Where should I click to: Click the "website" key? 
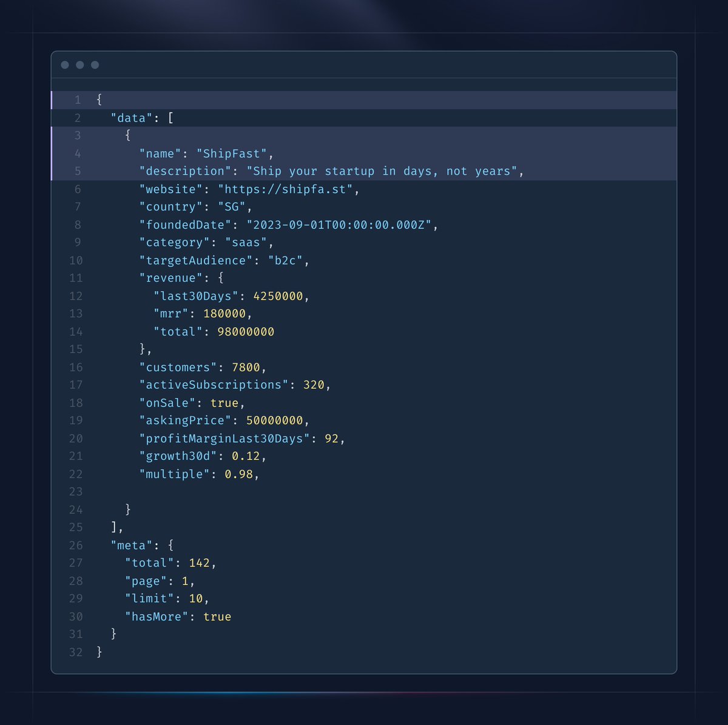click(x=171, y=189)
